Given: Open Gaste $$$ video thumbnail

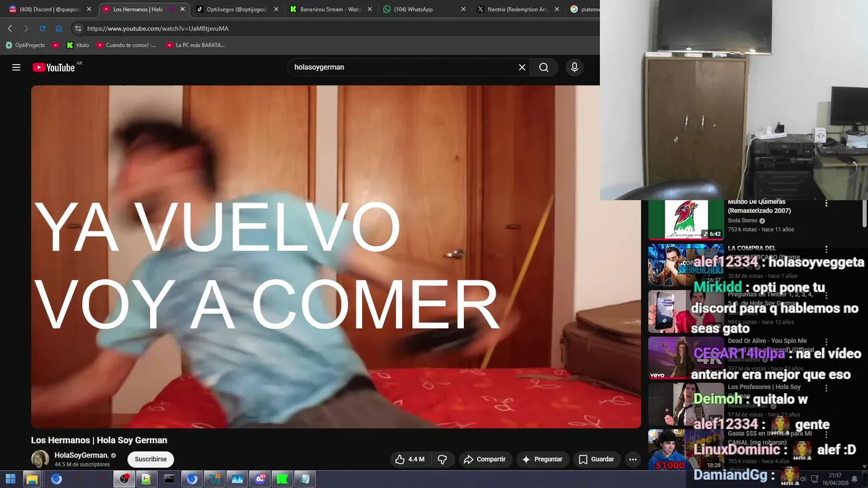Looking at the screenshot, I should 686,449.
